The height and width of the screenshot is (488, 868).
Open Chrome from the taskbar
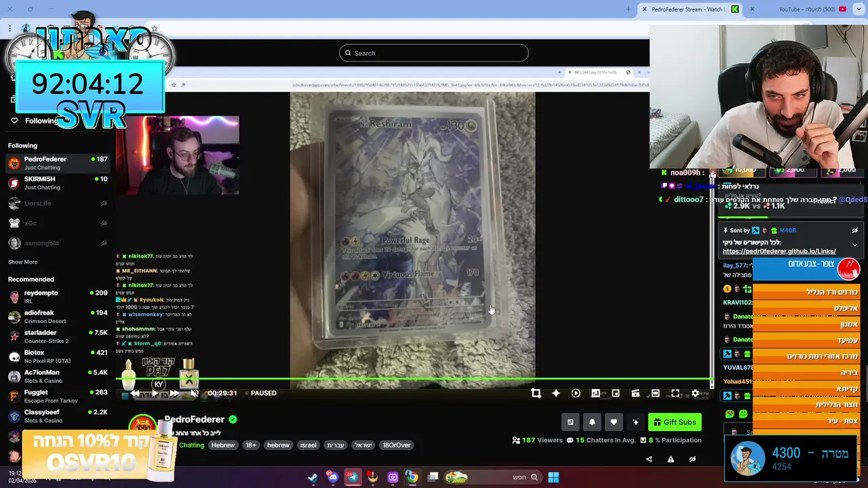point(412,477)
